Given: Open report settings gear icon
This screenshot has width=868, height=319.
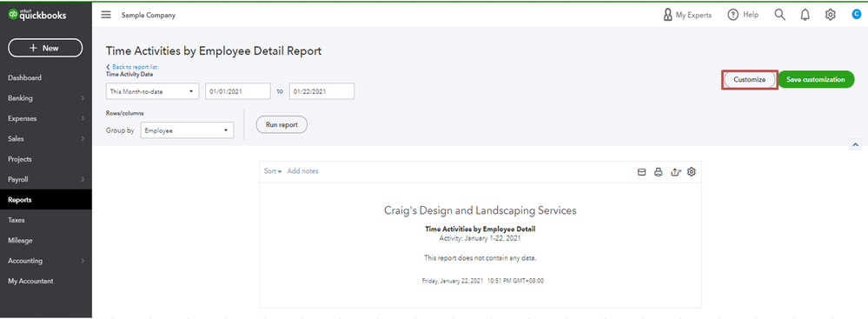Looking at the screenshot, I should tap(692, 172).
